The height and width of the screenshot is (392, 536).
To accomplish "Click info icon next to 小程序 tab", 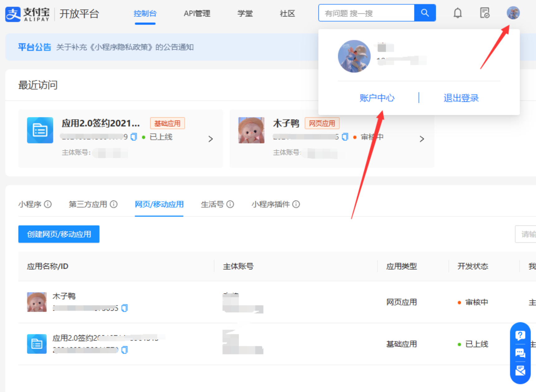I will click(48, 204).
